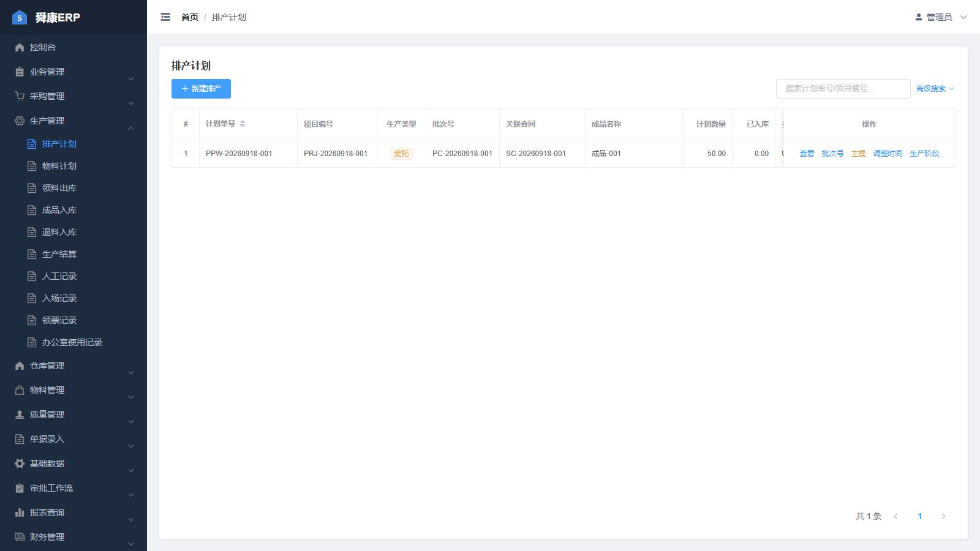Click the 控制台 home icon
Image resolution: width=980 pixels, height=551 pixels.
20,47
